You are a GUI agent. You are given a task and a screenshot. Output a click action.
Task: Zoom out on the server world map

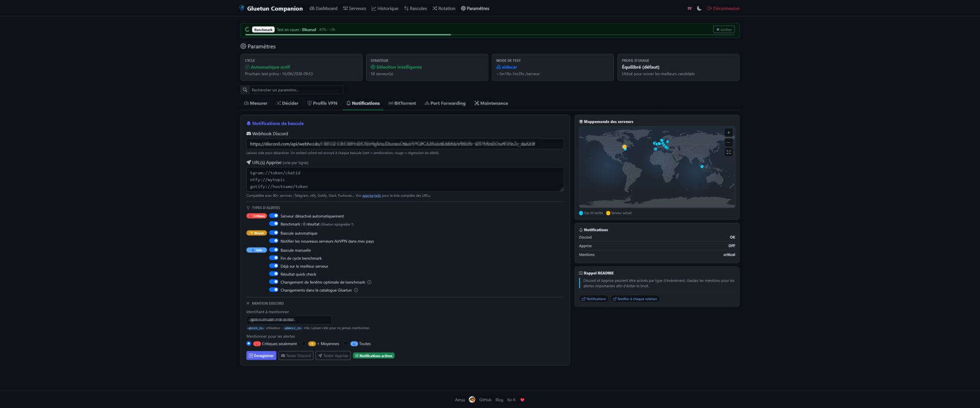728,142
